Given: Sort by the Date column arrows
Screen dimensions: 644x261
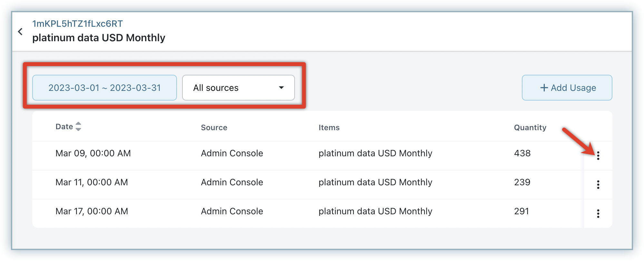Looking at the screenshot, I should tap(78, 126).
